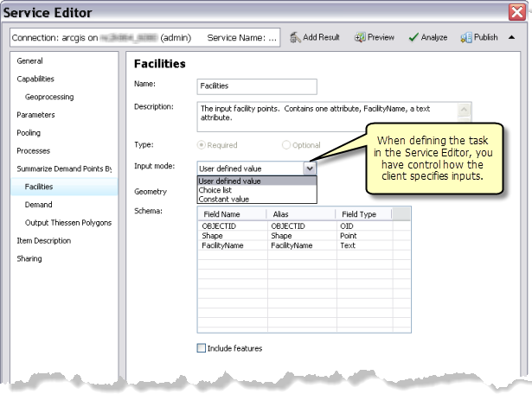532x394 pixels.
Task: Open the Preview tool
Action: click(x=360, y=38)
